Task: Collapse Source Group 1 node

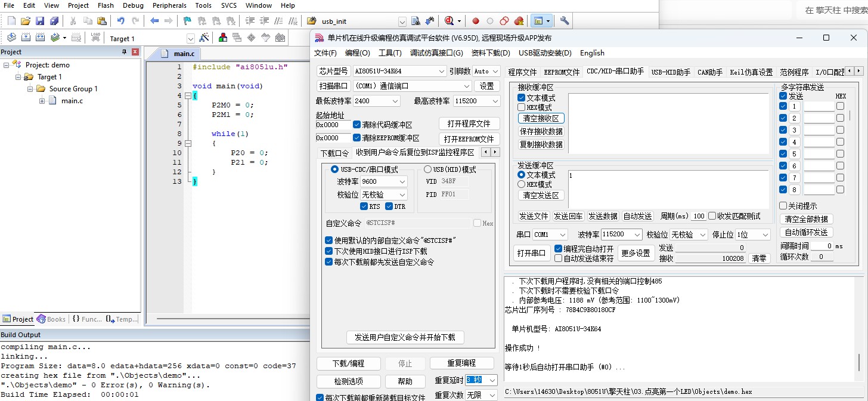Action: pyautogui.click(x=30, y=89)
